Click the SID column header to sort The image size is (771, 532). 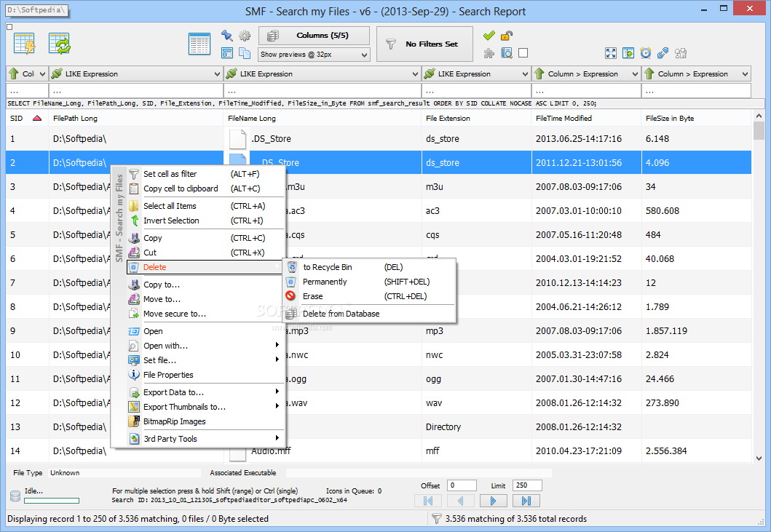point(27,118)
